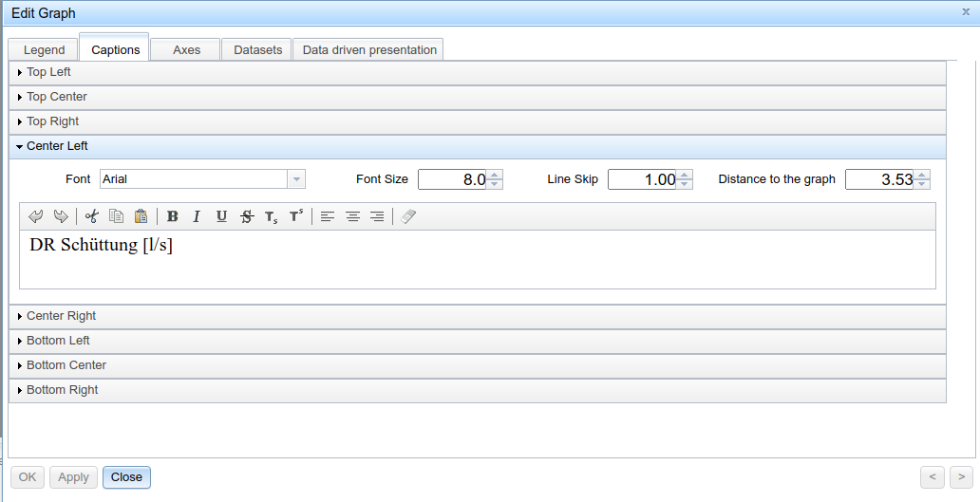The height and width of the screenshot is (502, 980).
Task: Open the Data driven presentation tab
Action: (369, 50)
